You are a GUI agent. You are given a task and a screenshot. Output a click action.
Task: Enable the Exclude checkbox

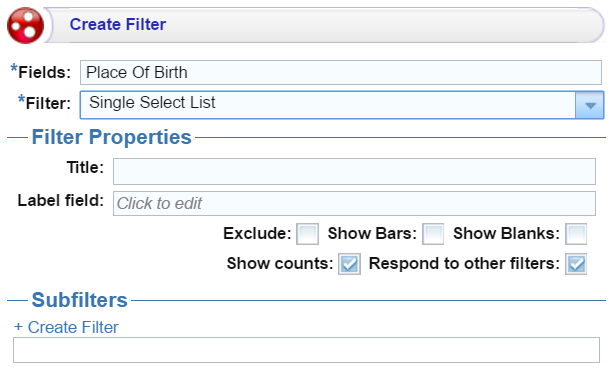pyautogui.click(x=308, y=234)
